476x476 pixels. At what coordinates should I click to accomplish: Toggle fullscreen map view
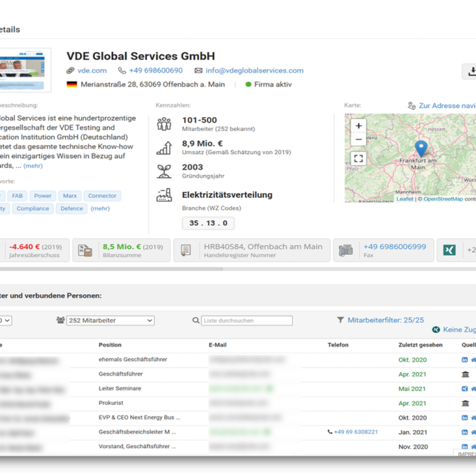coord(358,159)
